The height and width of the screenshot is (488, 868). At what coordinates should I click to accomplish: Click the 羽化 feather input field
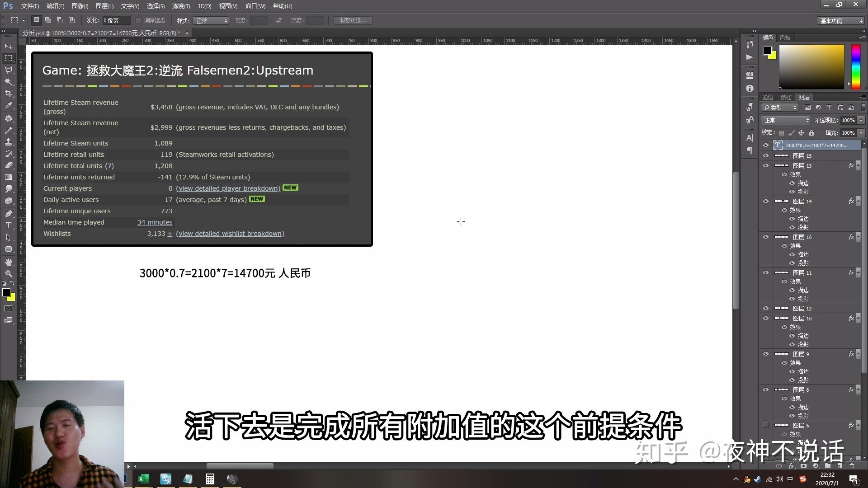coord(116,20)
